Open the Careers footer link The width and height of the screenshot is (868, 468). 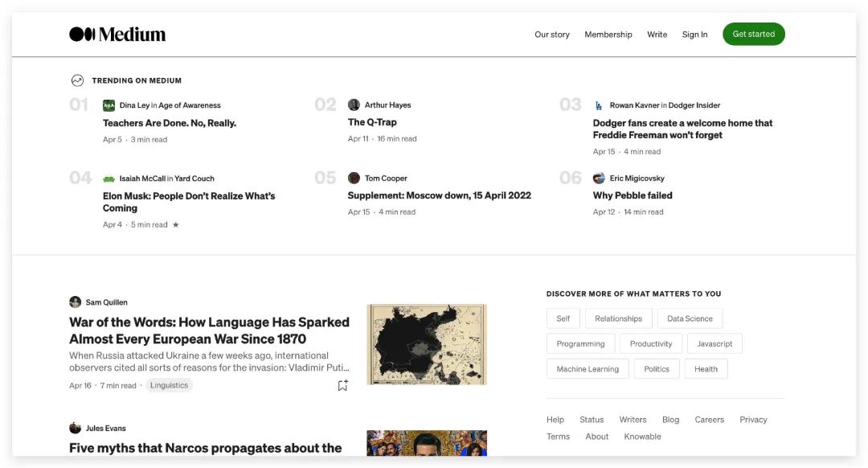(x=709, y=420)
